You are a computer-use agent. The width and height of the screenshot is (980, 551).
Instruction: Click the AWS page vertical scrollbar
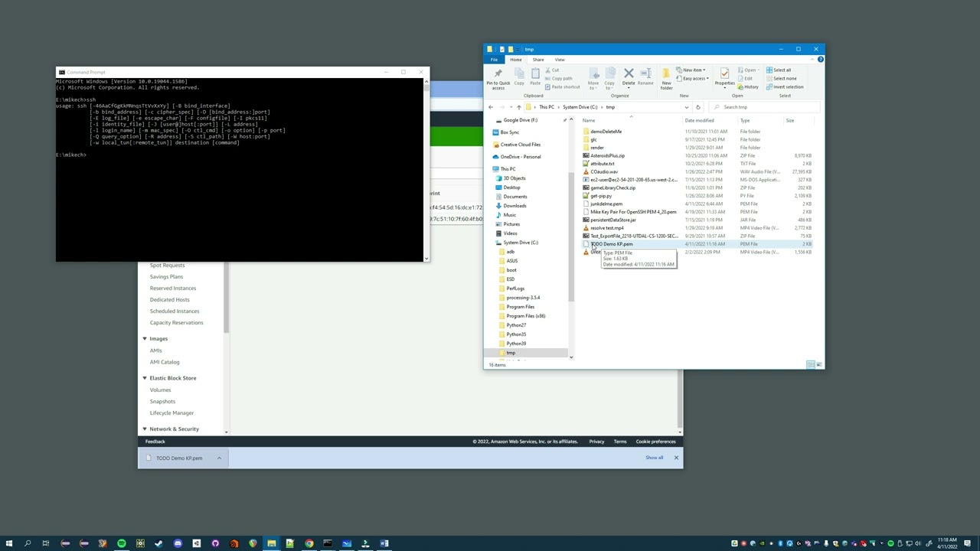(x=680, y=398)
